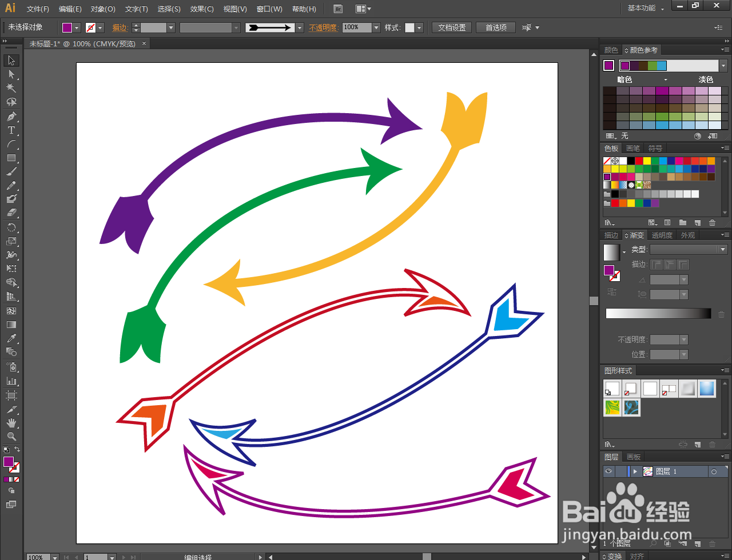Select the Lasso tool
Viewport: 732px width, 560px height.
pyautogui.click(x=11, y=102)
